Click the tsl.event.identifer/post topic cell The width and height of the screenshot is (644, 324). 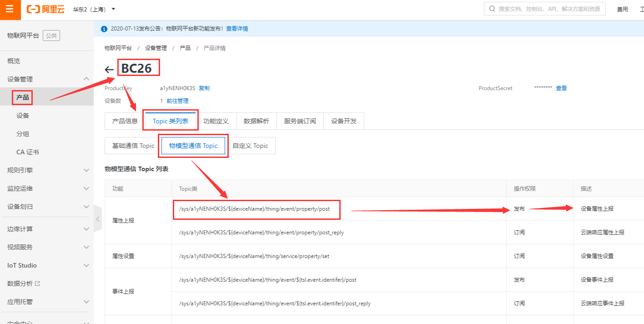click(x=339, y=280)
